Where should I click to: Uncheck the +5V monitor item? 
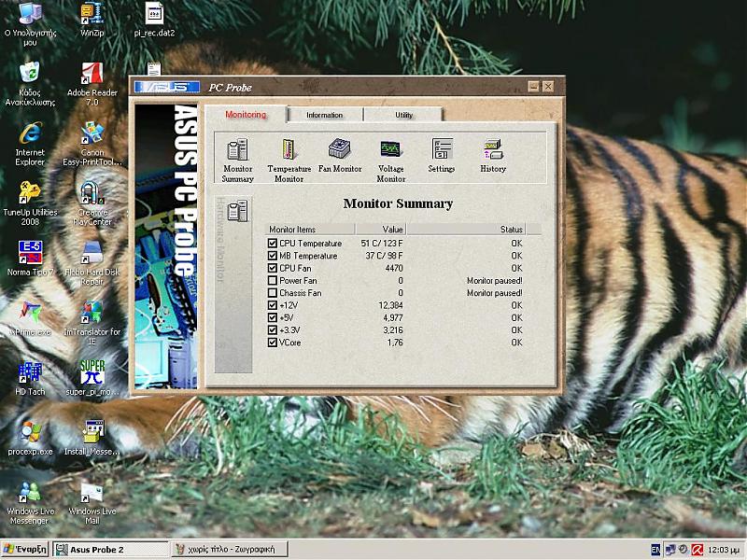[x=273, y=317]
